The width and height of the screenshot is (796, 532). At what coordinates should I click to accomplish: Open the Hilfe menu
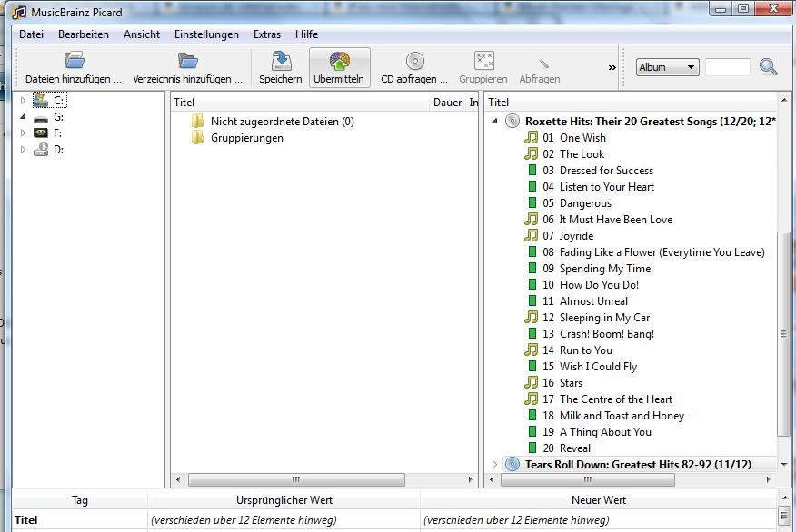pyautogui.click(x=306, y=34)
